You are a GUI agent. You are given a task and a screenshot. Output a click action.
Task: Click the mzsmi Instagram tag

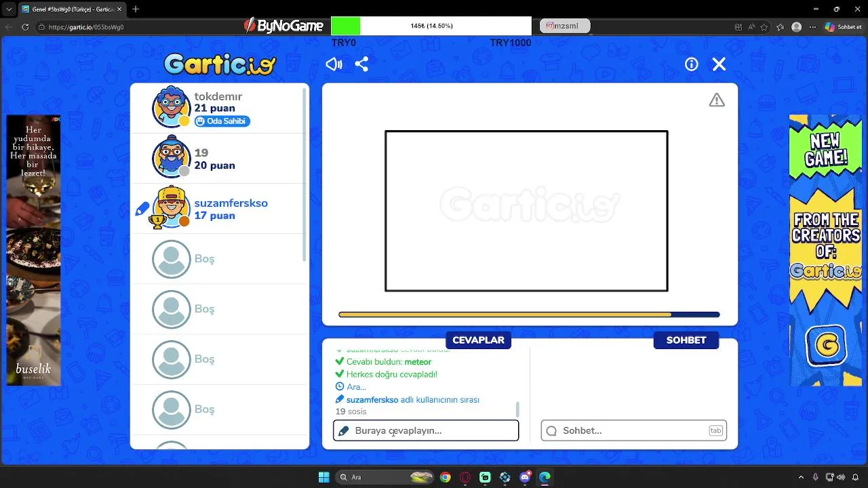(x=565, y=26)
